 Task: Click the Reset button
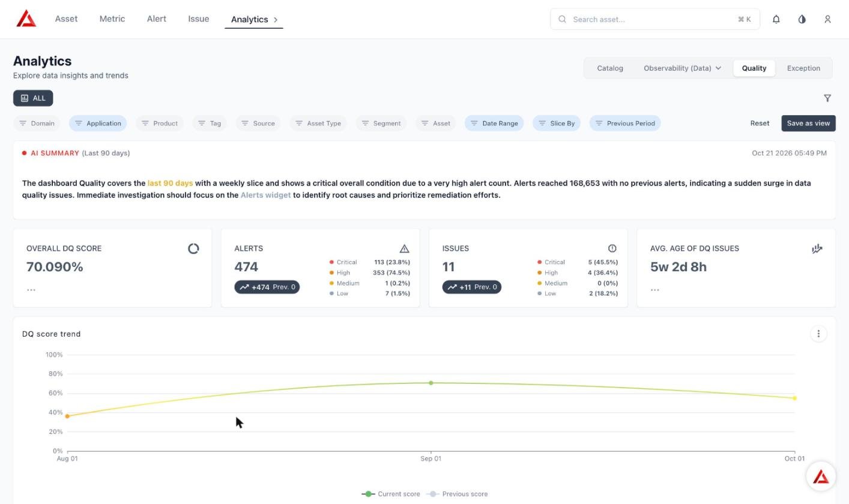tap(760, 123)
